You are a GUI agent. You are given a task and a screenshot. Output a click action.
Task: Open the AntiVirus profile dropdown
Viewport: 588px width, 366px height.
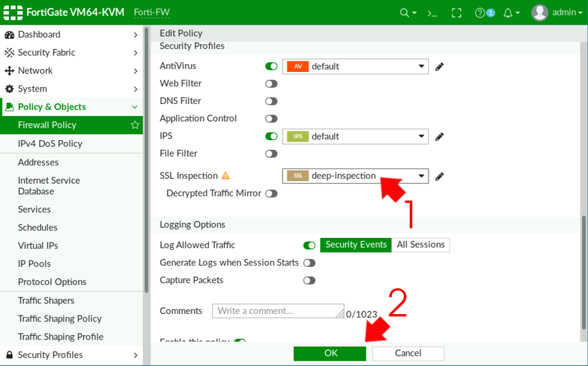point(355,67)
